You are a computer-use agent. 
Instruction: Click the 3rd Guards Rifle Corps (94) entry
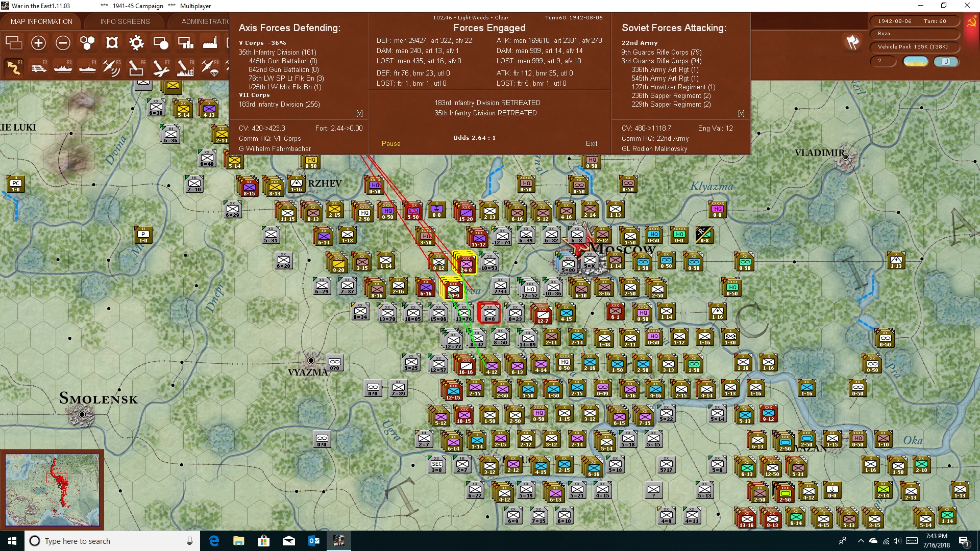(661, 61)
